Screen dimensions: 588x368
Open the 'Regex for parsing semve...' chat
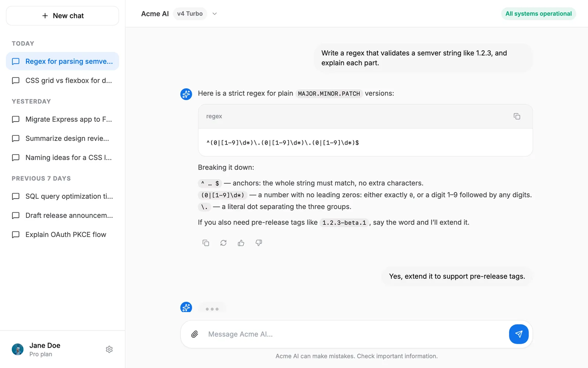coord(62,61)
